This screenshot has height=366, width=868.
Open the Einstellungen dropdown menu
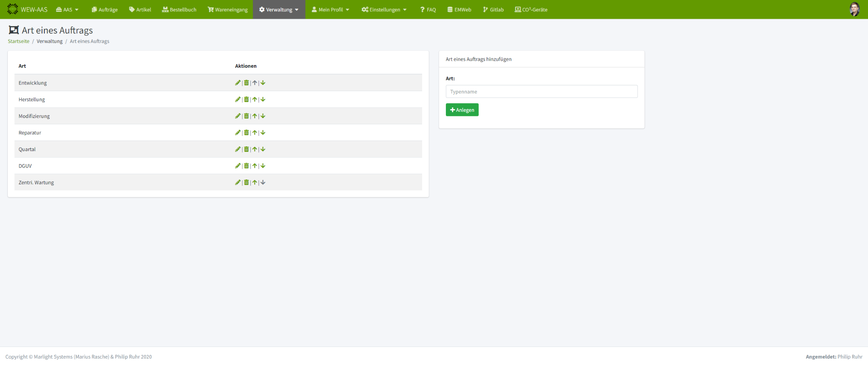[384, 10]
